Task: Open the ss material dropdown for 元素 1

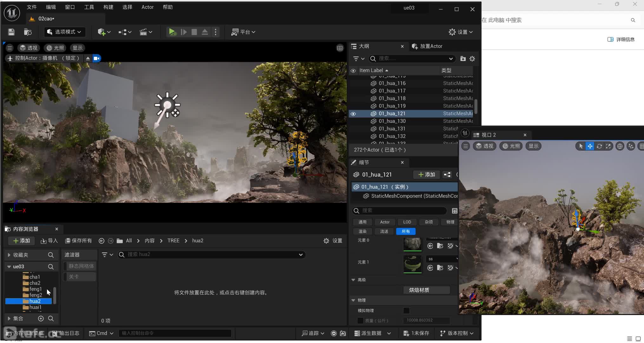Action: pos(442,259)
